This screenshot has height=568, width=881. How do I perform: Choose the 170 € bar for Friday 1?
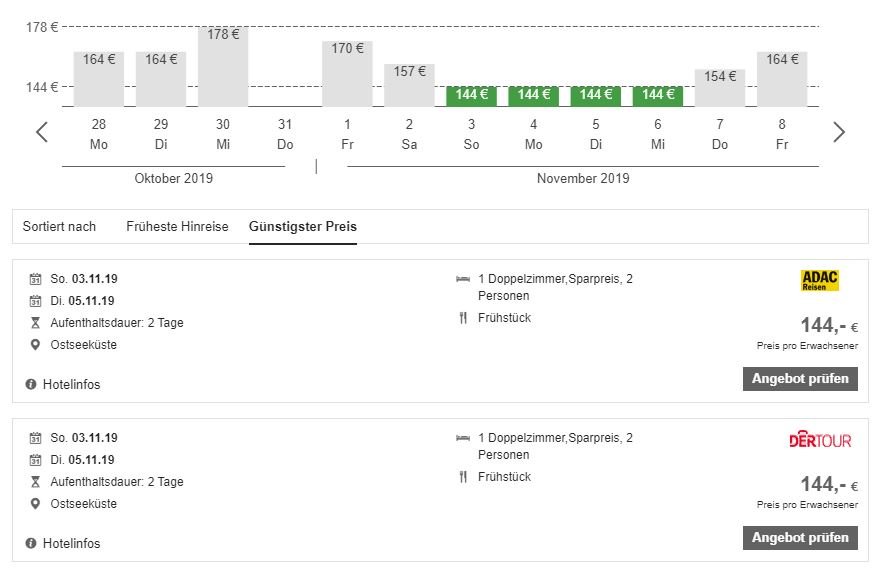click(x=347, y=73)
